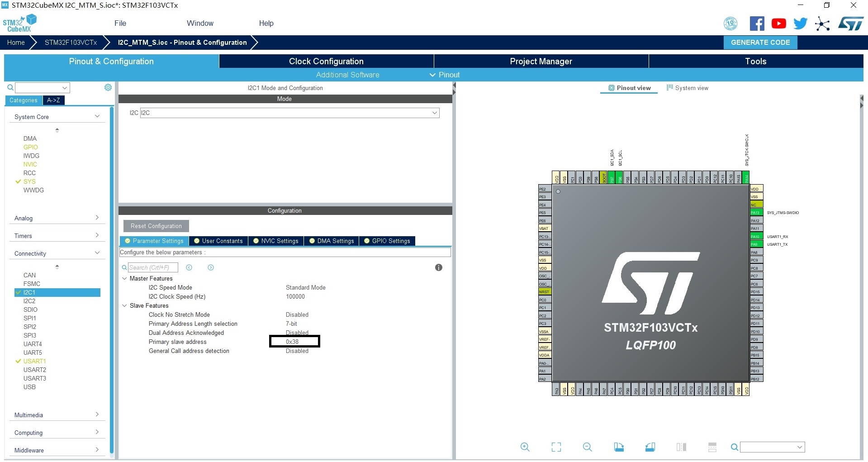Rotate the chip clockwise
Screen dimensions: 868x462
tap(619, 447)
